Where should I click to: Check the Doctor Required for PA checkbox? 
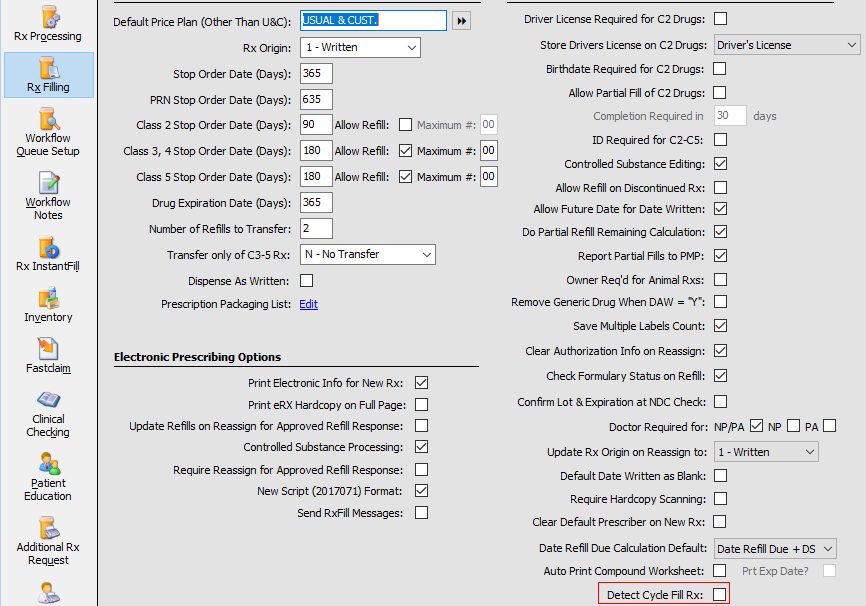click(x=830, y=426)
